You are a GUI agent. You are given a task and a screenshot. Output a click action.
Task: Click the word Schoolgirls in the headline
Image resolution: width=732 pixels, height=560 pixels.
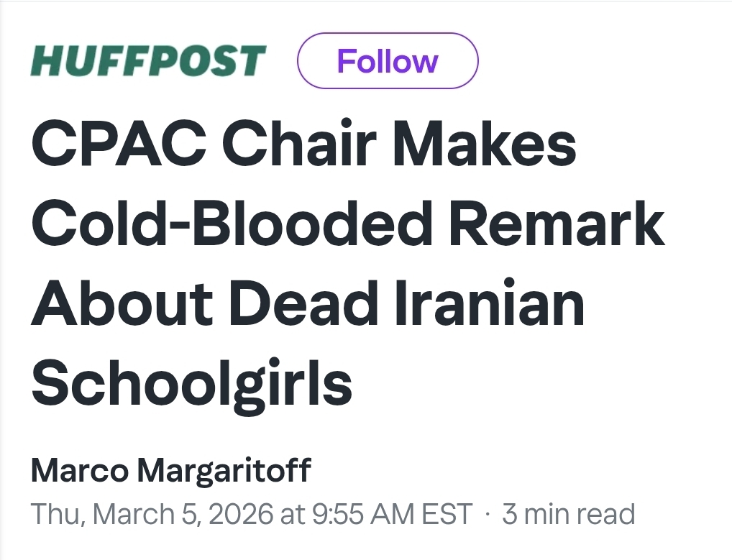coord(191,382)
